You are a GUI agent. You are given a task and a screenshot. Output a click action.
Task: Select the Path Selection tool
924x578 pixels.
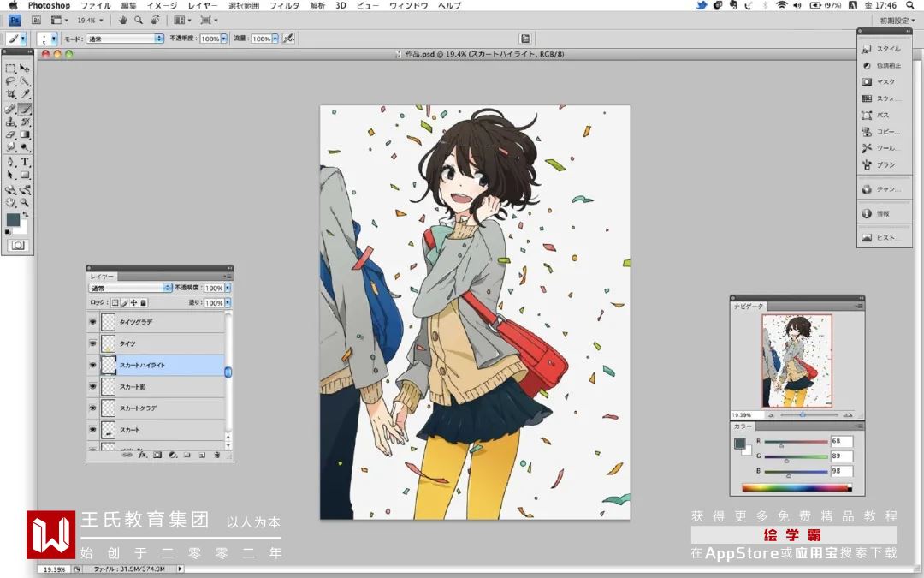point(10,175)
